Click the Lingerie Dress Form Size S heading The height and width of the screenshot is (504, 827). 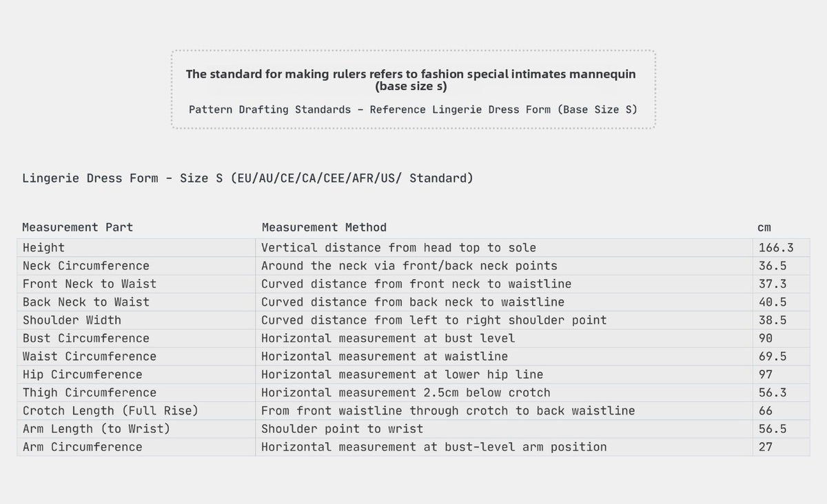248,178
